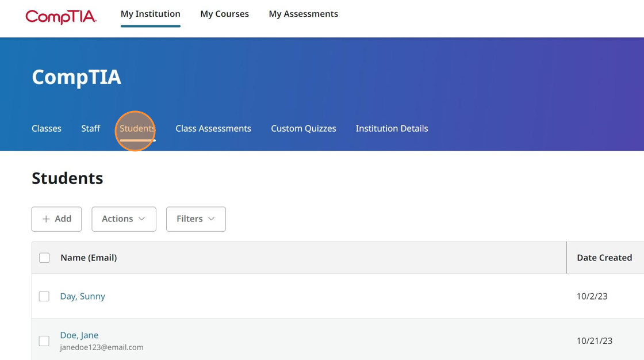Tick the select-all checkbox in header
Screen dimensions: 644x360
pos(44,258)
